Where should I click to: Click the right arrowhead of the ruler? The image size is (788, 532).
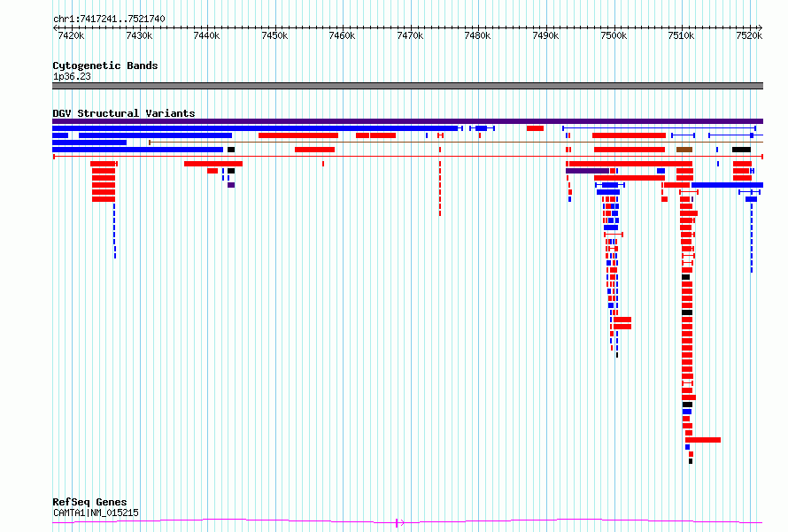(761, 27)
